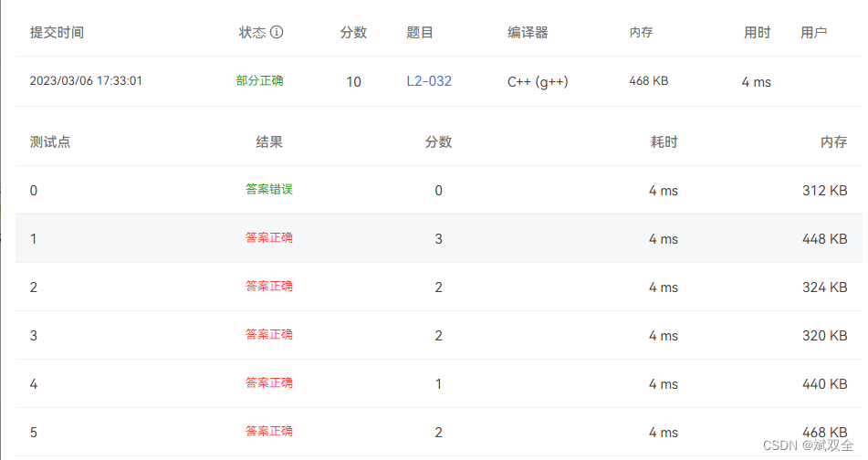Click the 耗时 column header
Viewport: 868px width, 460px height.
664,142
